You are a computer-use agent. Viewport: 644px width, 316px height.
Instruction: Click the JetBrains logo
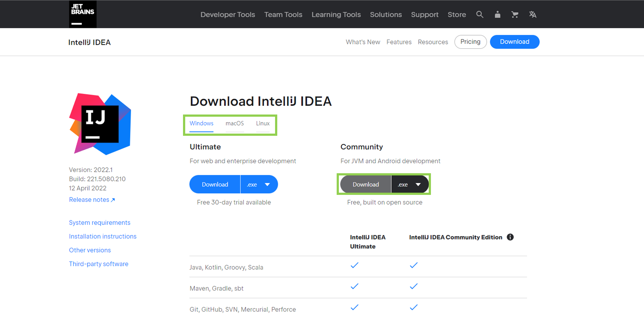click(83, 14)
